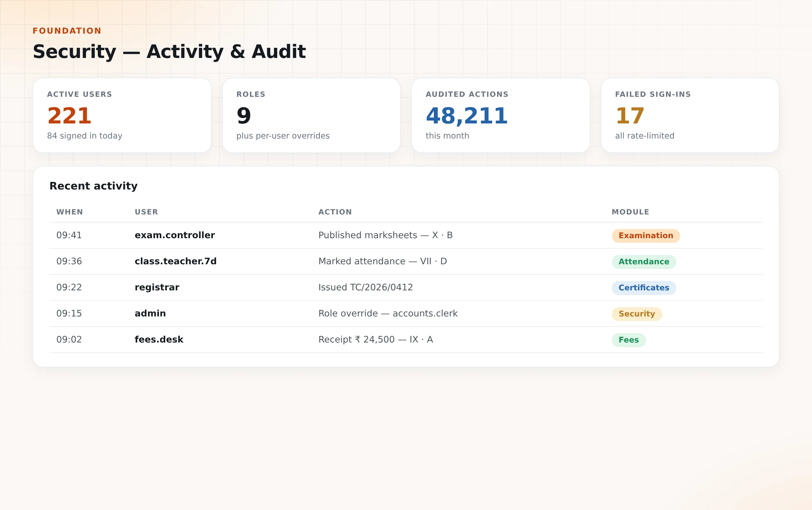
Task: Click the Certificates module badge
Action: pyautogui.click(x=644, y=288)
